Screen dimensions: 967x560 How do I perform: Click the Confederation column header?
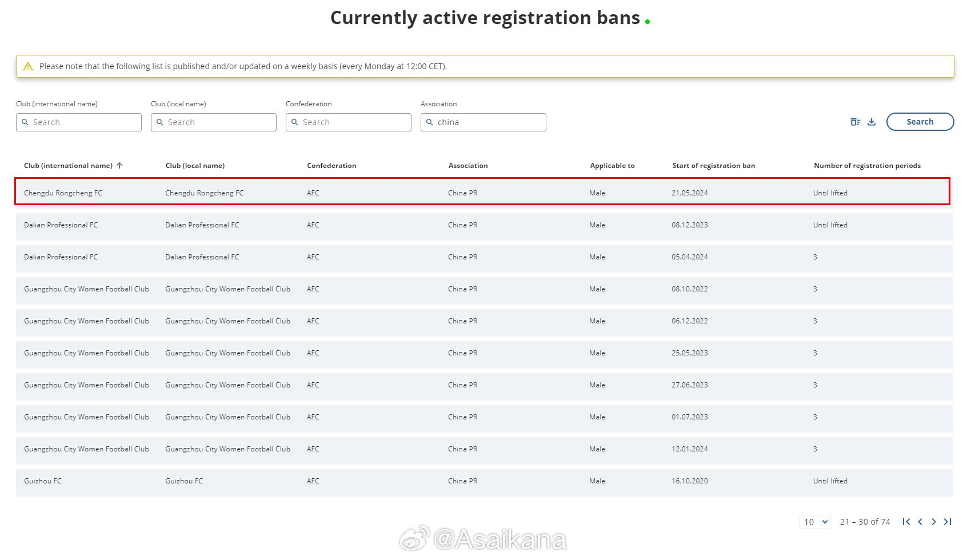pyautogui.click(x=331, y=166)
